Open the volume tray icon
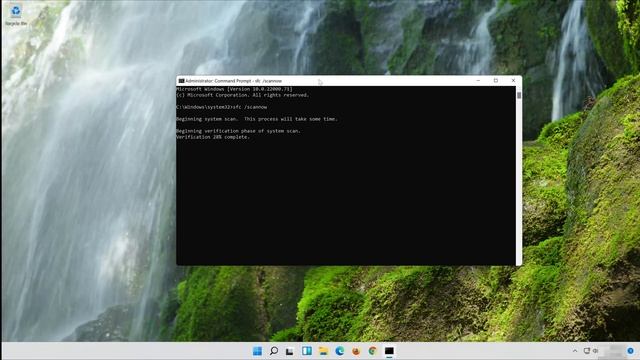 (x=596, y=351)
